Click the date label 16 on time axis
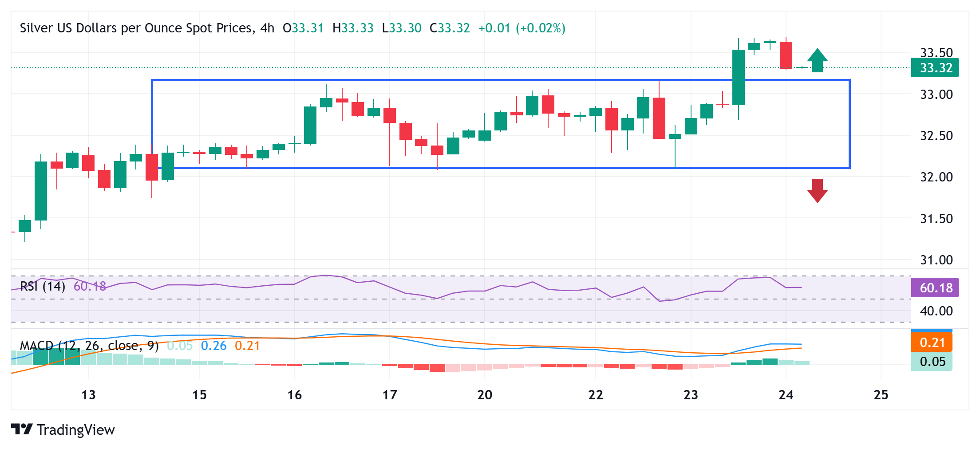980x449 pixels. click(294, 394)
